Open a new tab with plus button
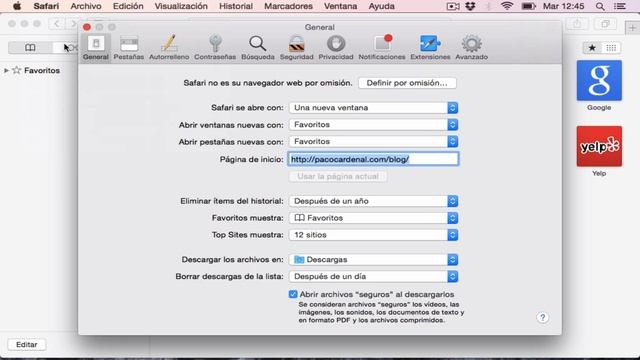 coord(632,28)
